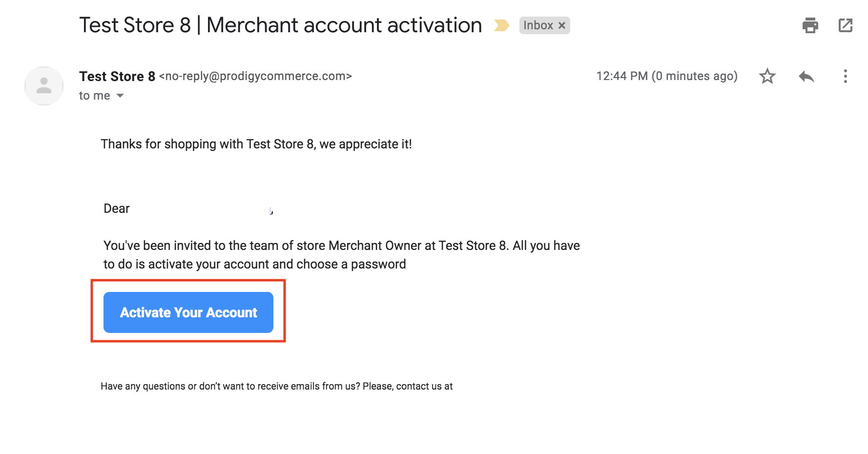Reply to the Test Store 8 email
Image resolution: width=868 pixels, height=454 pixels.
pos(806,76)
